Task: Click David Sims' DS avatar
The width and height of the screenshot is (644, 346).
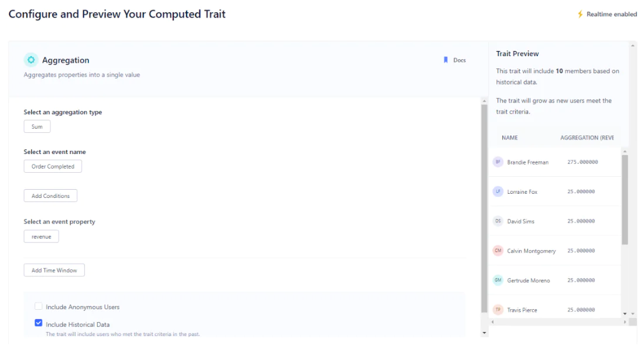Action: click(x=498, y=221)
